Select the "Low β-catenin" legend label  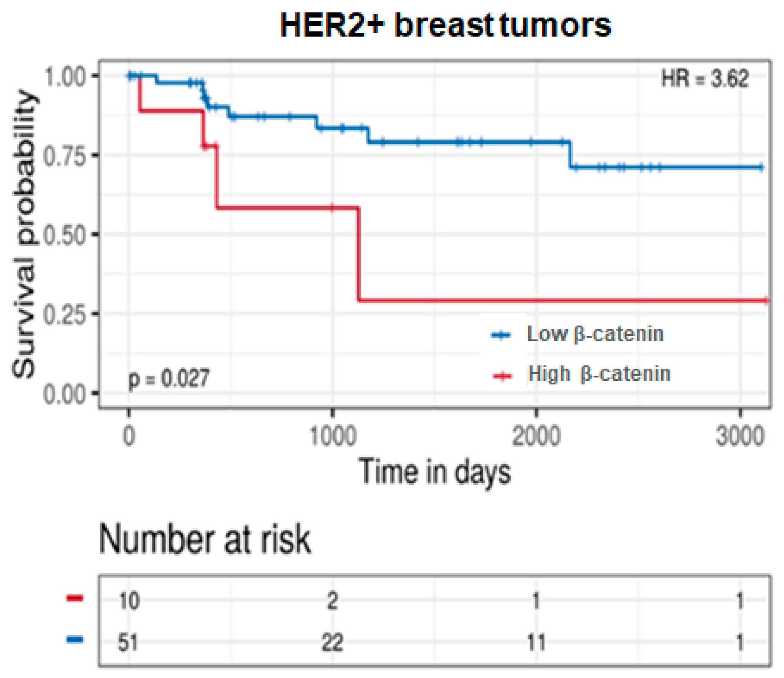[x=595, y=334]
